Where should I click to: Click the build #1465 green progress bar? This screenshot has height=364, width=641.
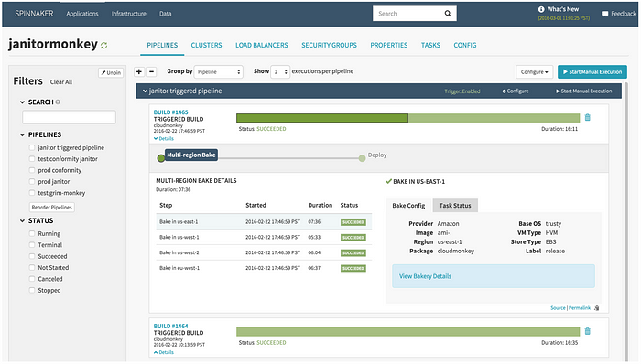click(408, 118)
